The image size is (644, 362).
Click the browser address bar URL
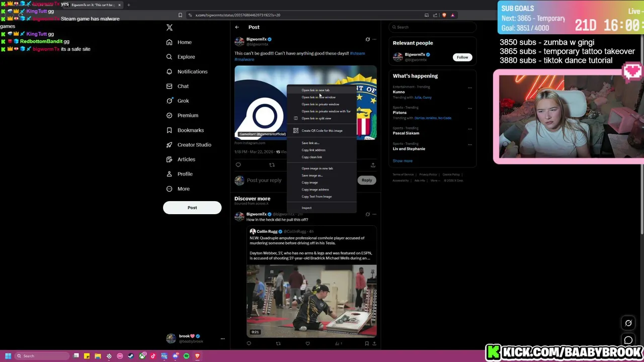pyautogui.click(x=238, y=15)
